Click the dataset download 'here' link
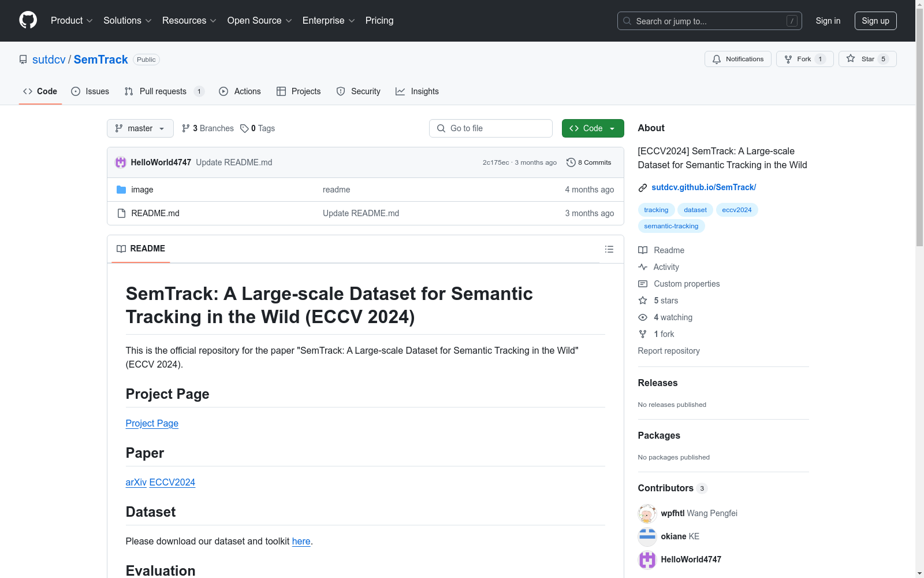 point(301,541)
